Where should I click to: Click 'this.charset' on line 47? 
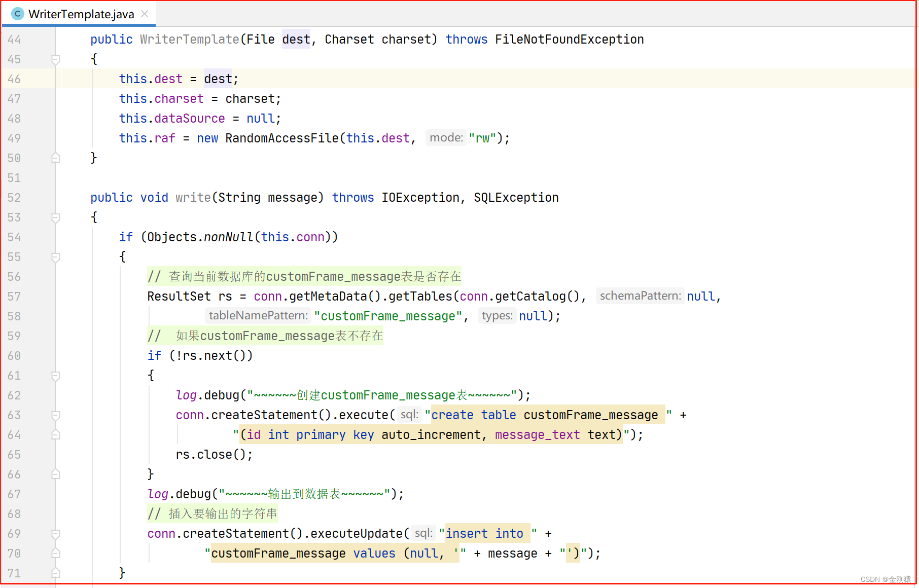pyautogui.click(x=161, y=99)
